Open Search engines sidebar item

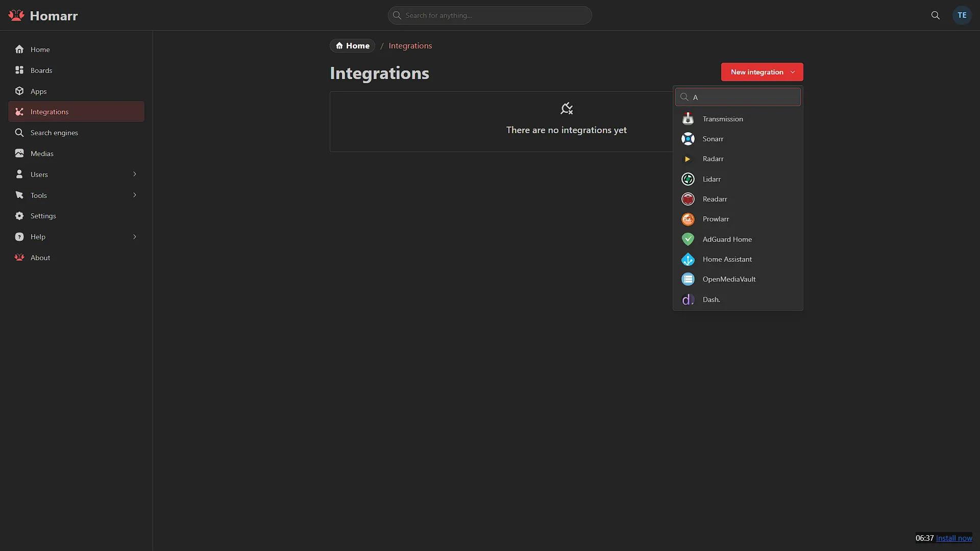[76, 133]
